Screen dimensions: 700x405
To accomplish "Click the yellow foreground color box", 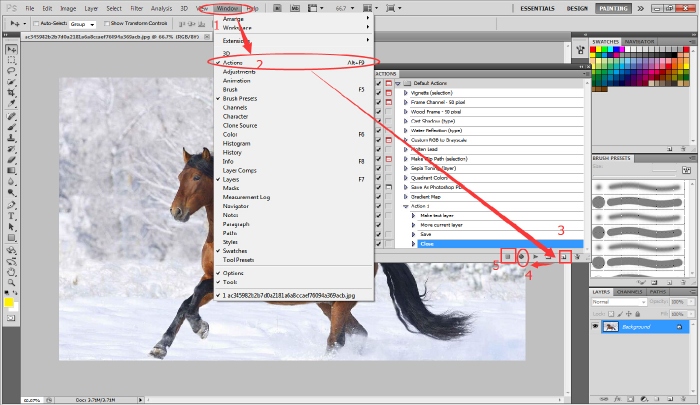I will click(10, 302).
